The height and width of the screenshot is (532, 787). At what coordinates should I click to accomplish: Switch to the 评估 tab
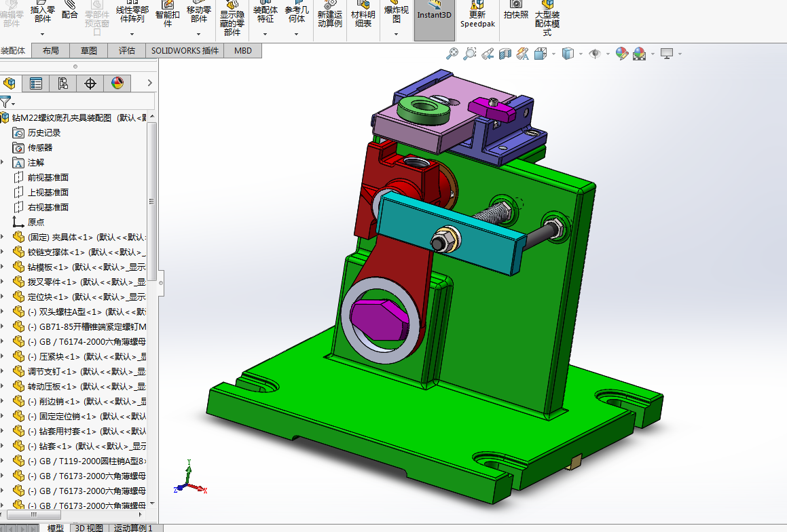pos(126,51)
